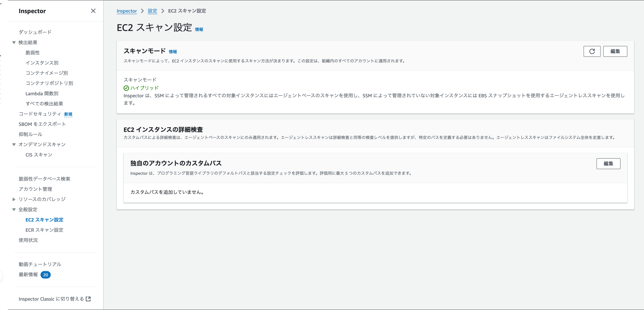This screenshot has width=644, height=310.
Task: Open ECR スキャン設定 in the sidebar
Action: pyautogui.click(x=44, y=230)
